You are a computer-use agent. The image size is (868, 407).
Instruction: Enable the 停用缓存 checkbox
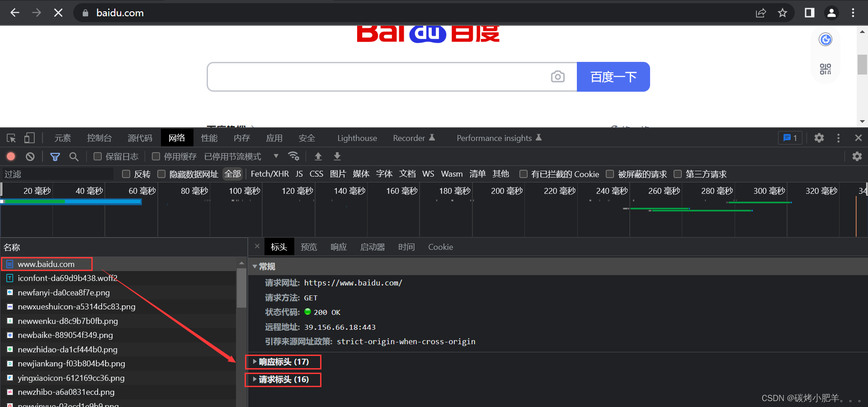[156, 156]
